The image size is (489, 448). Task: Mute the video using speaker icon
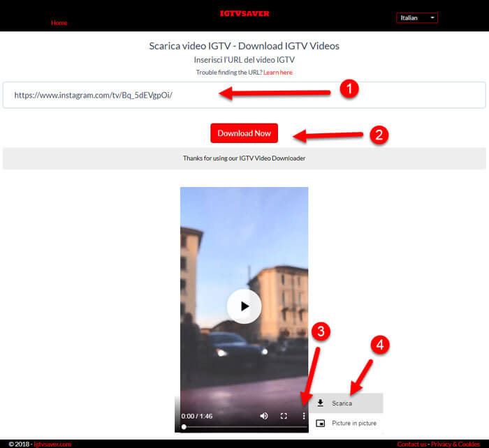click(264, 416)
